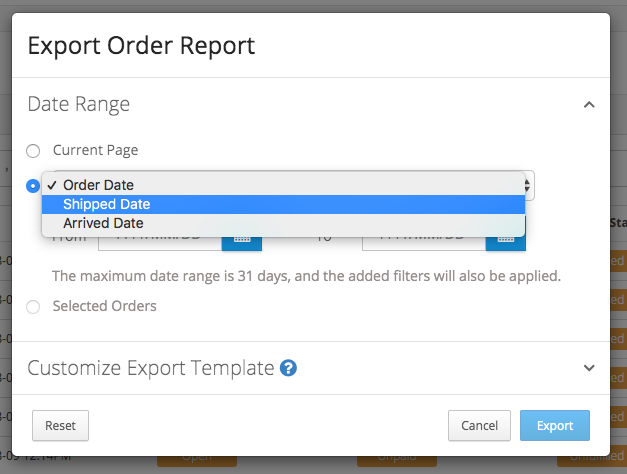Collapse the Date Range section chevron

(589, 105)
